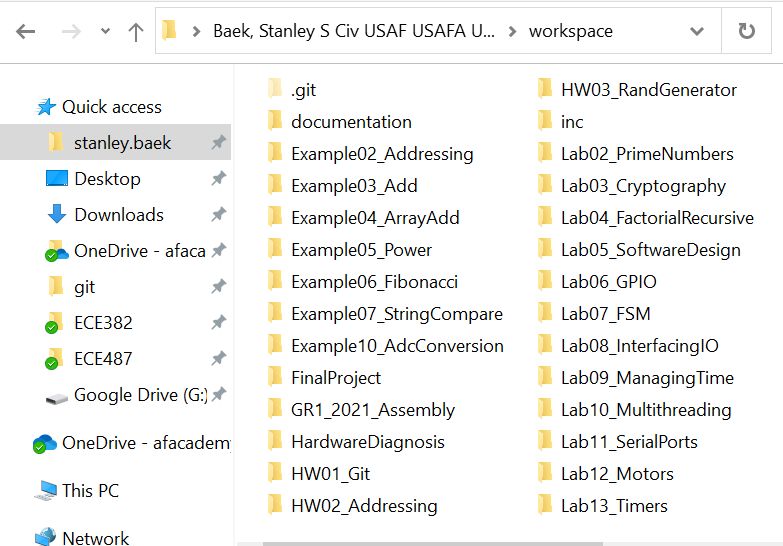
Task: Go up one folder level
Action: tap(135, 32)
